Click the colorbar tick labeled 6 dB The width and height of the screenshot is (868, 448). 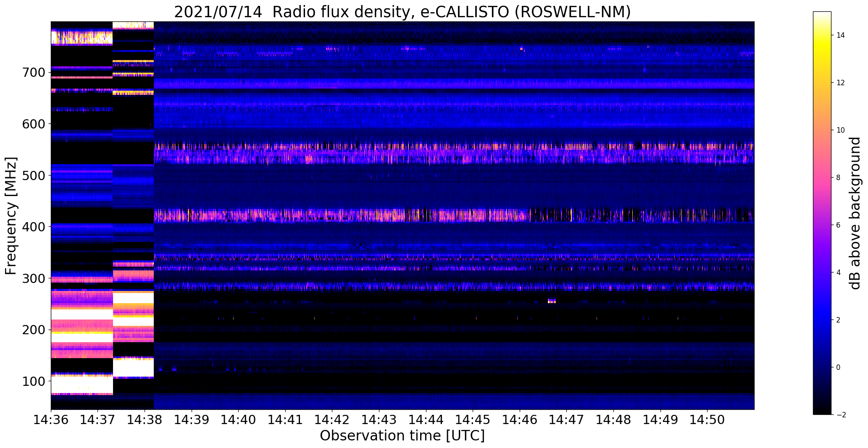point(839,225)
